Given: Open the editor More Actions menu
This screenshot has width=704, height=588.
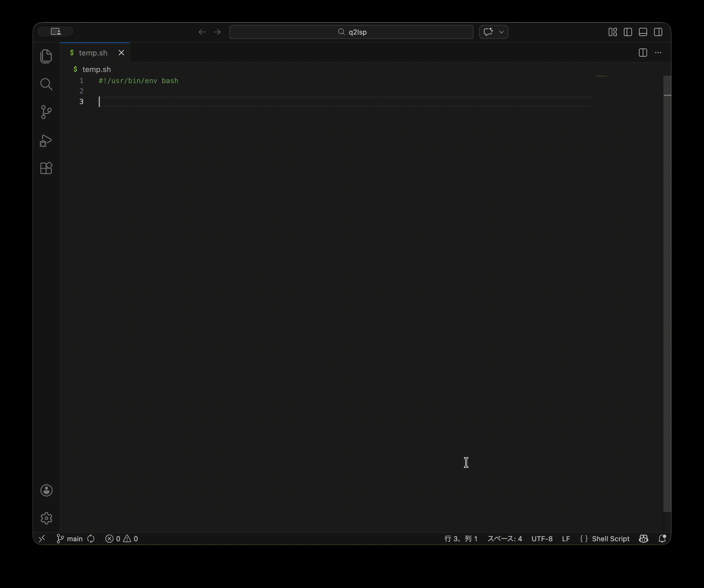Looking at the screenshot, I should [x=658, y=53].
